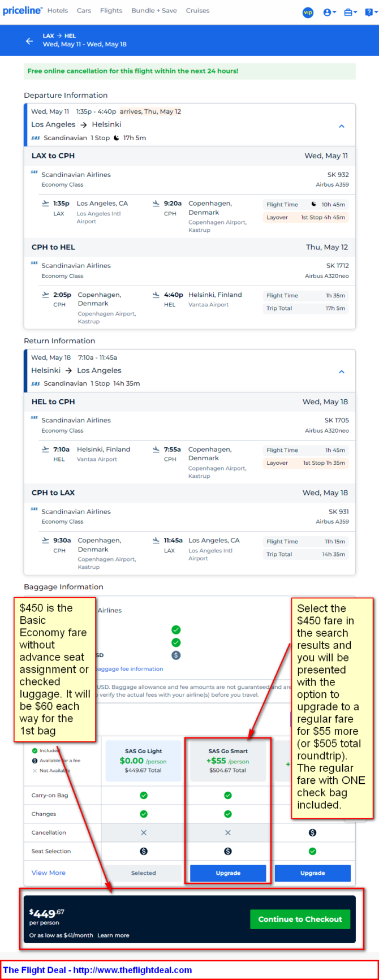Open the Cars menu item
Image resolution: width=379 pixels, height=980 pixels.
(x=84, y=11)
